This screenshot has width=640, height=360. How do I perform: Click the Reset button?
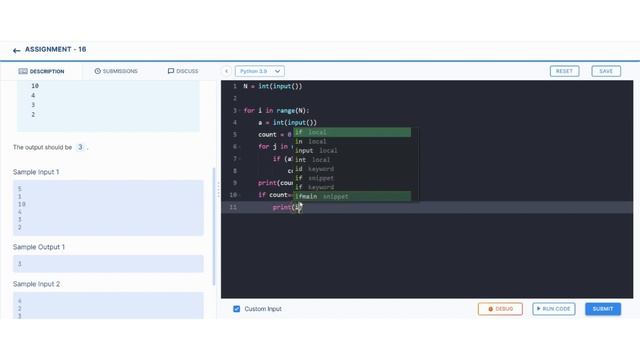(564, 71)
